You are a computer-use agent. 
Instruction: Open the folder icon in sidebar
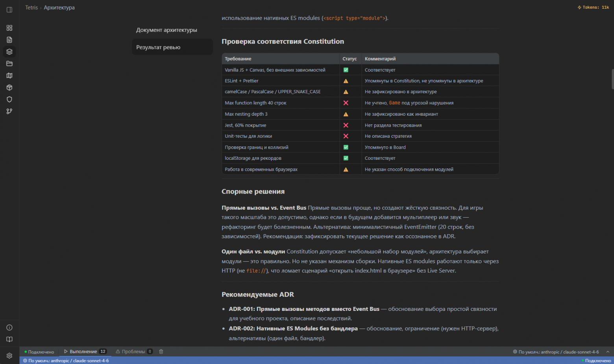point(9,64)
